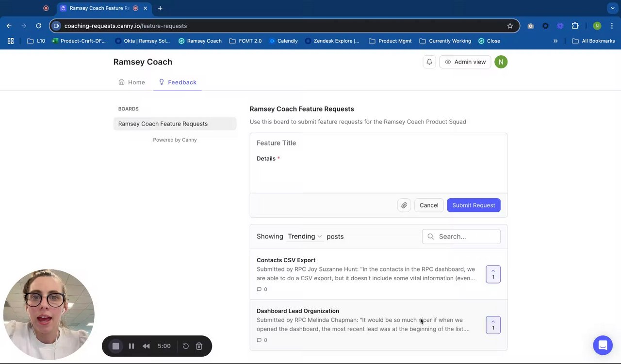Reload the current page

(x=39, y=26)
